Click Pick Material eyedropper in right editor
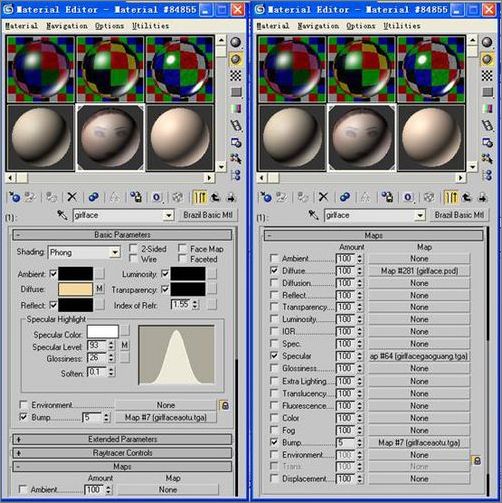The height and width of the screenshot is (503, 502). [313, 215]
